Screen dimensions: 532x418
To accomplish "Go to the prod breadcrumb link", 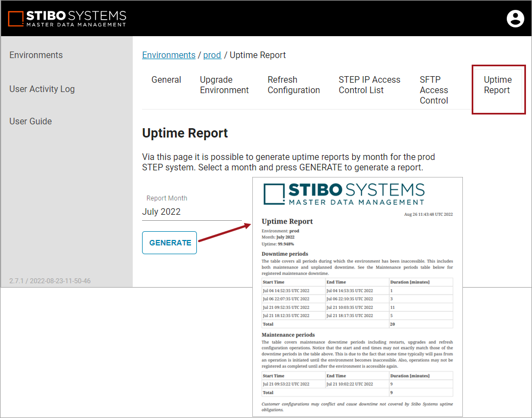I will click(212, 55).
